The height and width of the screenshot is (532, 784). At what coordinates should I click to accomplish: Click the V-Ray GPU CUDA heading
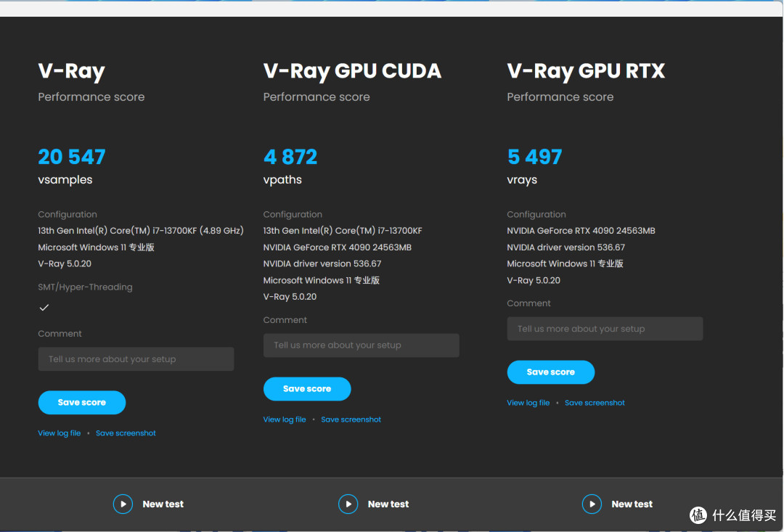352,71
